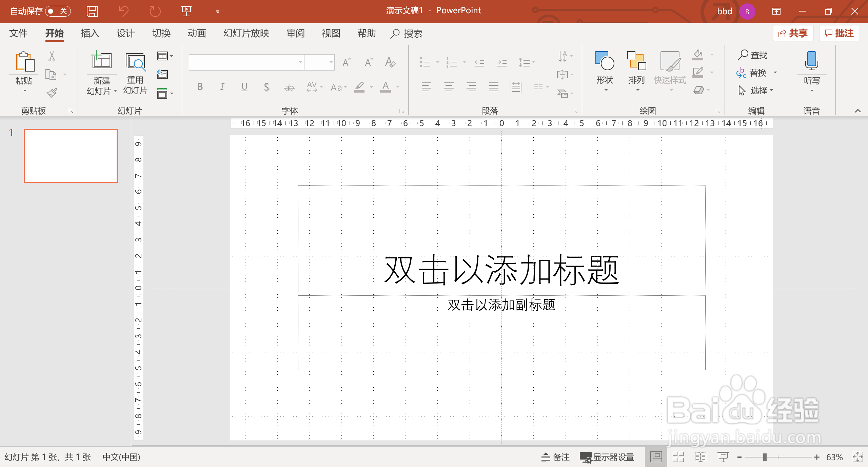Open the Shapes gallery icon
The height and width of the screenshot is (467, 868).
coord(605,61)
